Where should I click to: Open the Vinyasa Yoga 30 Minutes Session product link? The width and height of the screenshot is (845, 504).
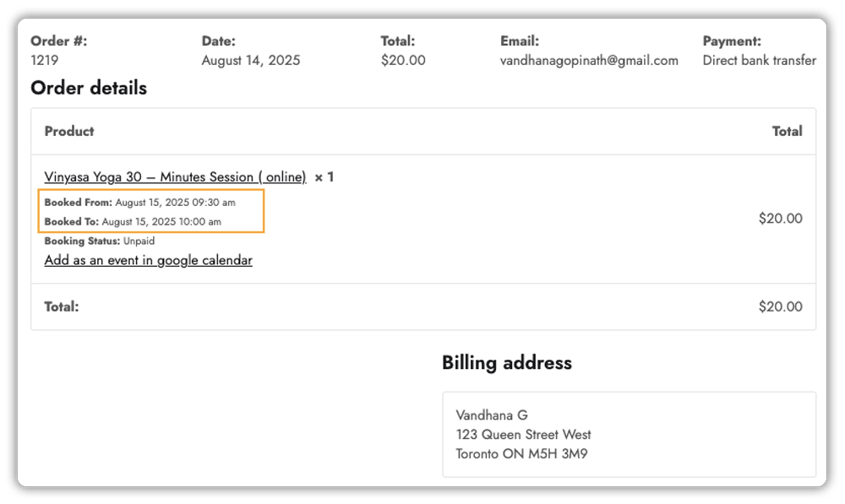pyautogui.click(x=175, y=176)
